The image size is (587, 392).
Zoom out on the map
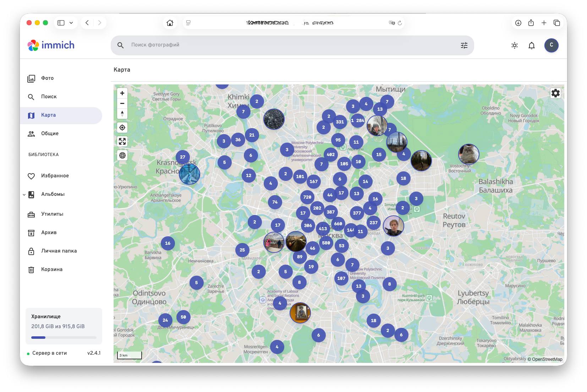122,103
